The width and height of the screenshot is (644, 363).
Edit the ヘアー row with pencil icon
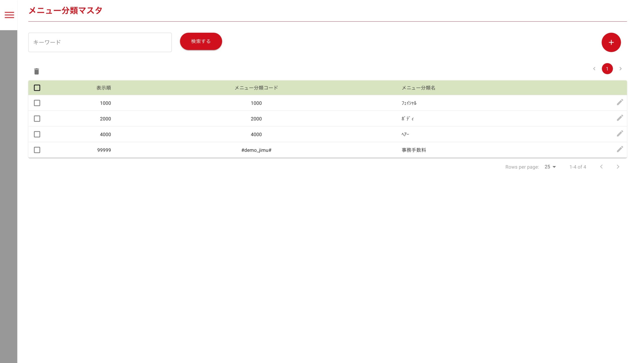(x=620, y=133)
